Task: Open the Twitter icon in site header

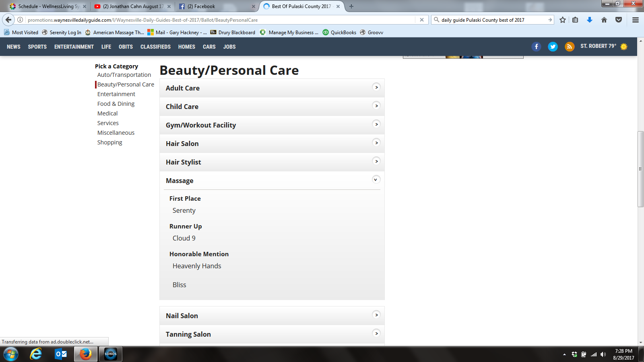Action: pos(553,47)
